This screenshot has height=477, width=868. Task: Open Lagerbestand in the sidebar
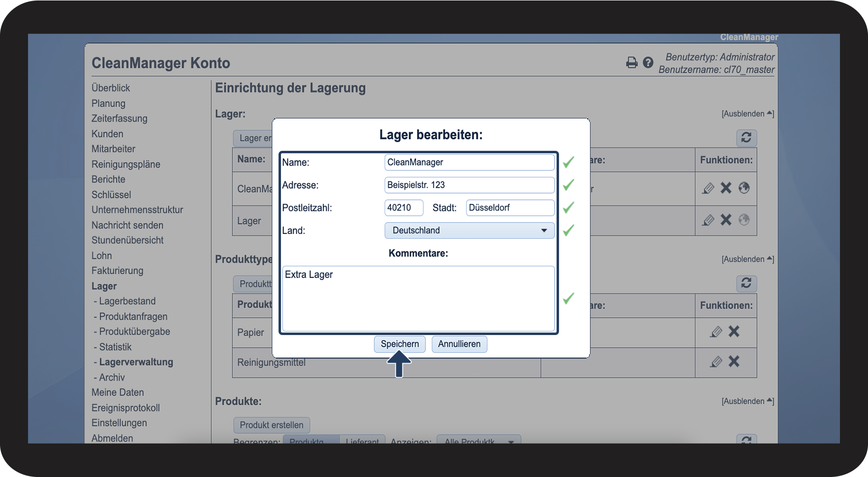coord(127,301)
